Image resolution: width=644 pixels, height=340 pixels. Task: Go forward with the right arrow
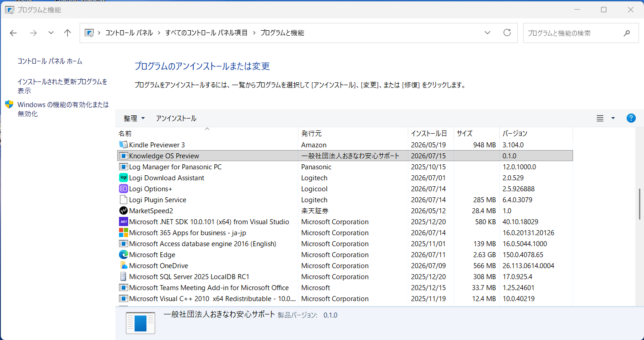(33, 32)
